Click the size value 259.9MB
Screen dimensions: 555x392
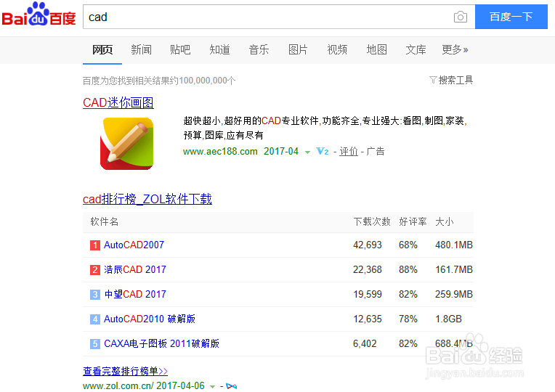454,294
